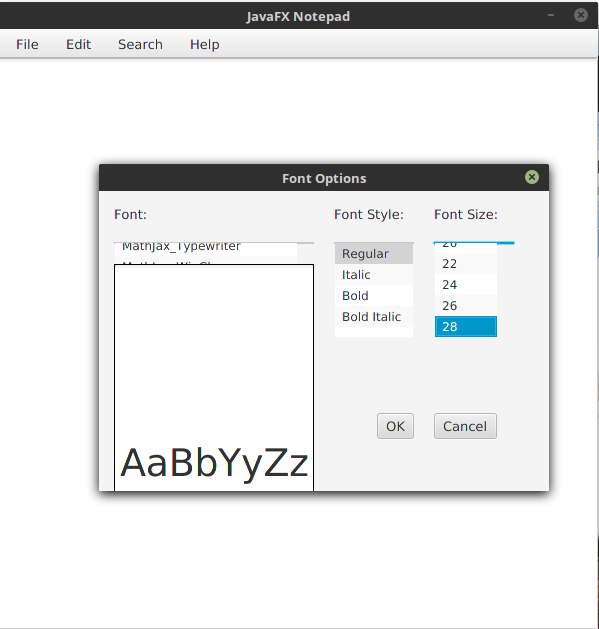This screenshot has width=599, height=629.
Task: Confirm font settings with OK button
Action: (x=395, y=426)
